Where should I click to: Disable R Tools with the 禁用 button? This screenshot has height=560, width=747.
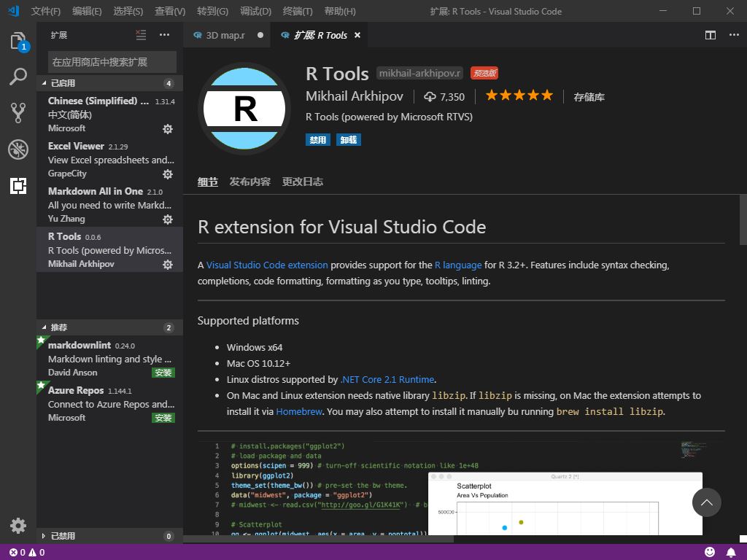click(x=318, y=139)
